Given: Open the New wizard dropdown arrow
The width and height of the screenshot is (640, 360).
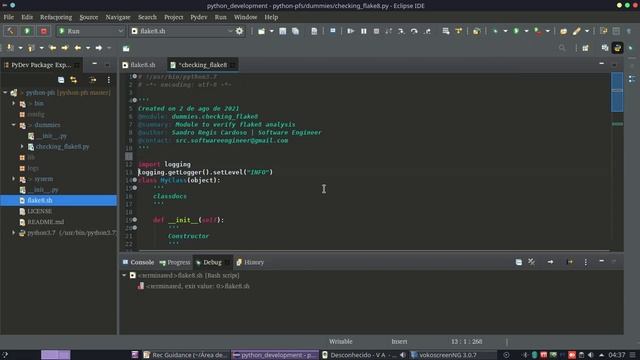Looking at the screenshot, I should coord(271,31).
